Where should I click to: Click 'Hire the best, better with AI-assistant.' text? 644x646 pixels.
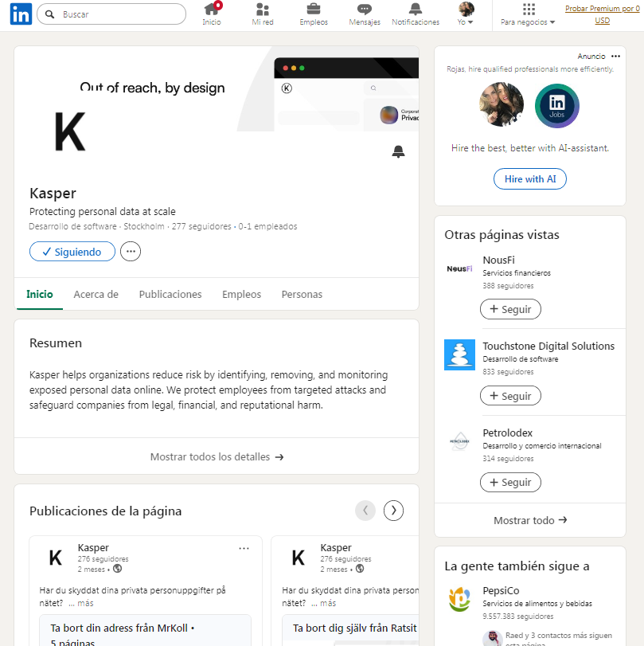pos(530,148)
